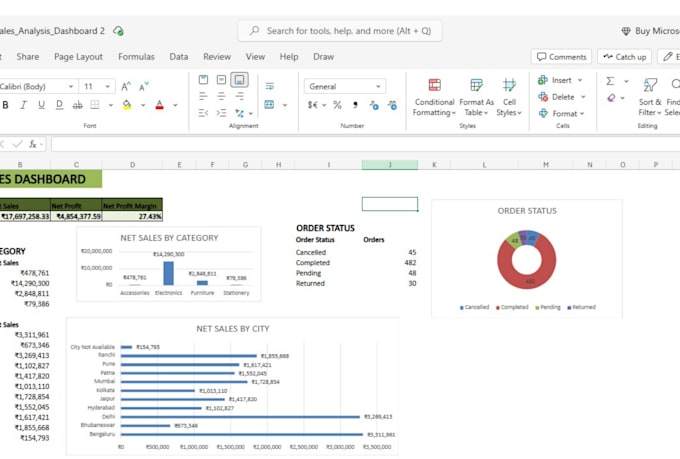Open the Data tab
The height and width of the screenshot is (459, 680).
coord(179,56)
